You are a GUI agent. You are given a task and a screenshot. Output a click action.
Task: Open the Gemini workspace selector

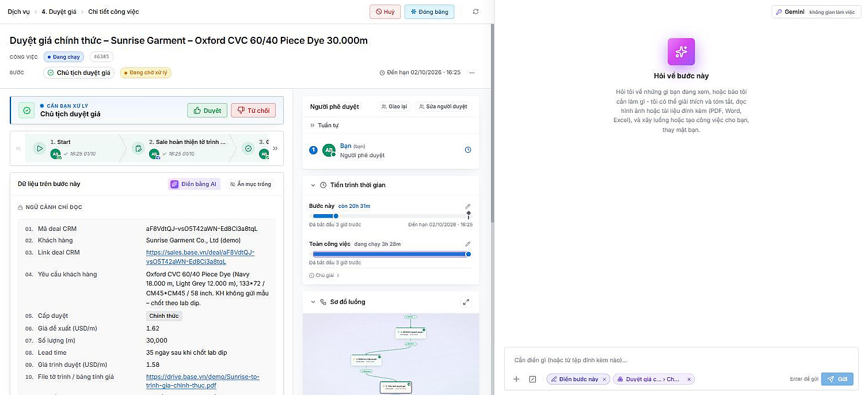pos(816,12)
